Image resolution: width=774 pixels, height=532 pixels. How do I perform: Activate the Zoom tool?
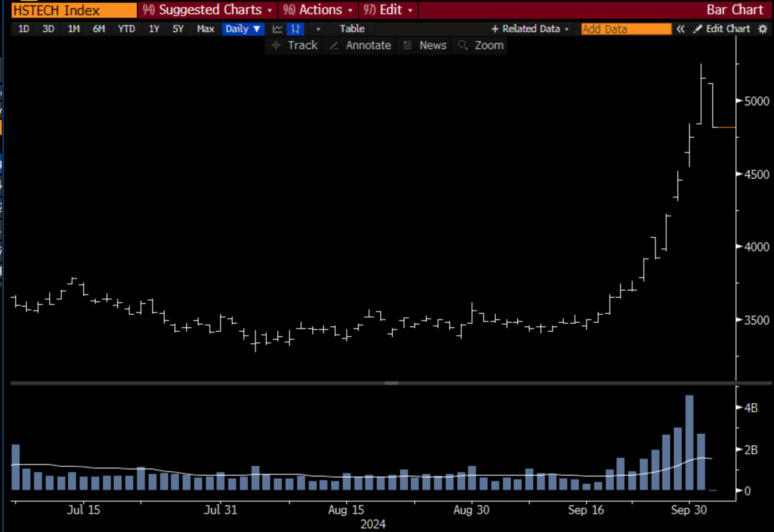pyautogui.click(x=481, y=45)
